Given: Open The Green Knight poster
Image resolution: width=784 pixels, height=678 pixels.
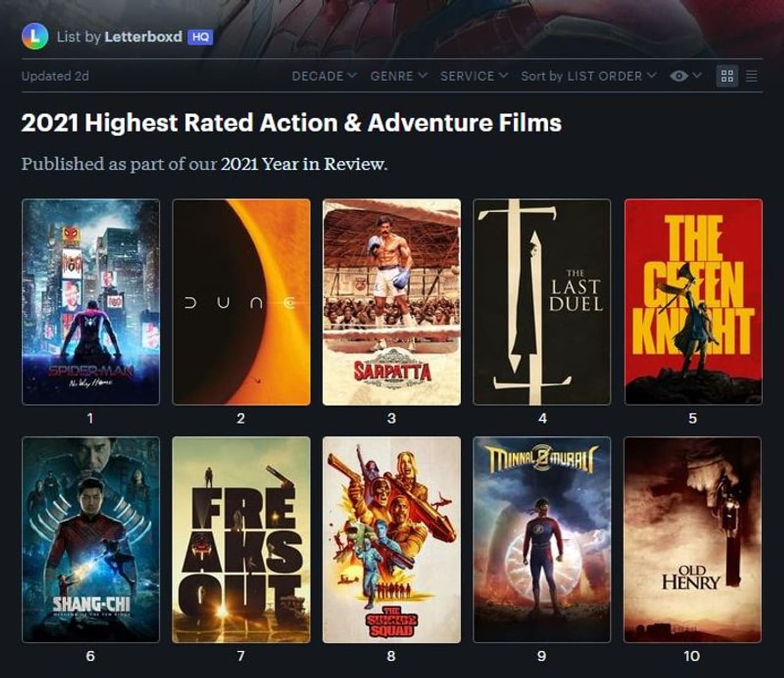Looking at the screenshot, I should 693,301.
